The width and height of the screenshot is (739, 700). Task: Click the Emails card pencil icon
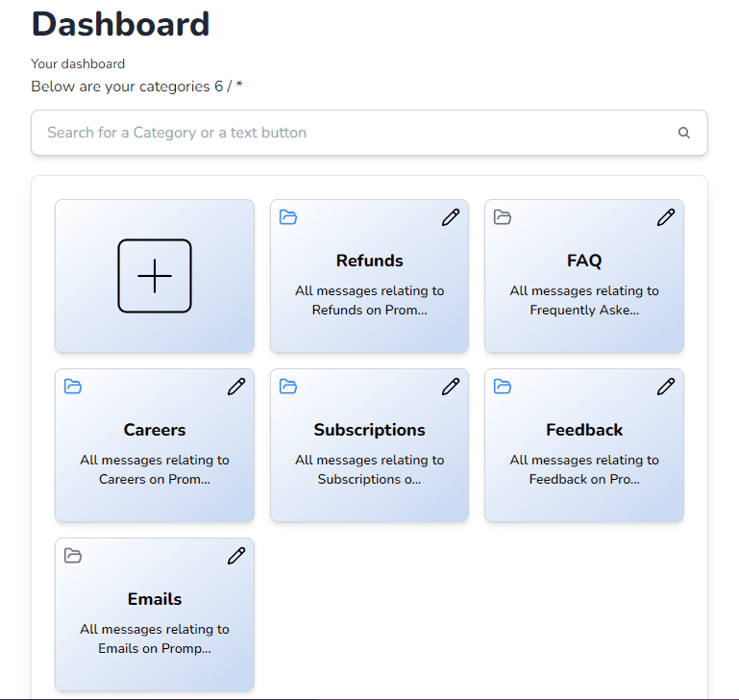[236, 556]
